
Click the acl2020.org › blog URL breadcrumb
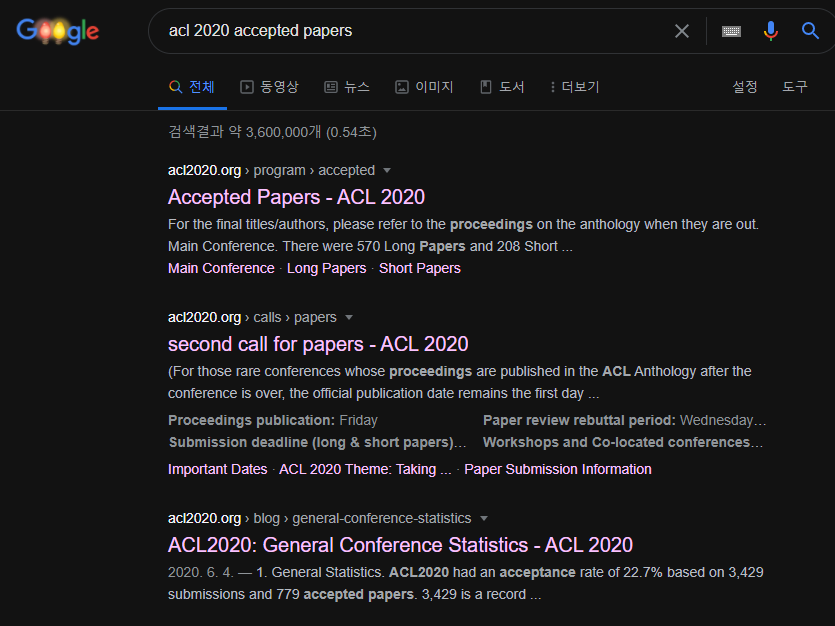tap(320, 518)
